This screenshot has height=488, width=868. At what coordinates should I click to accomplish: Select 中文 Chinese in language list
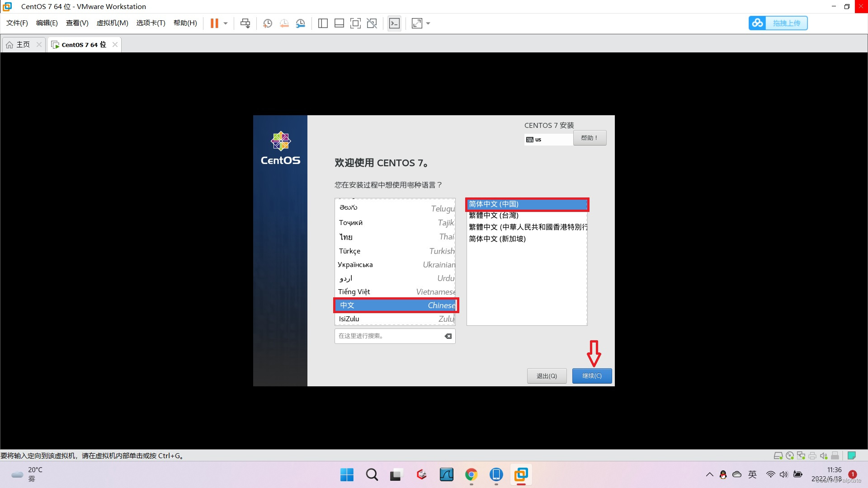[395, 305]
